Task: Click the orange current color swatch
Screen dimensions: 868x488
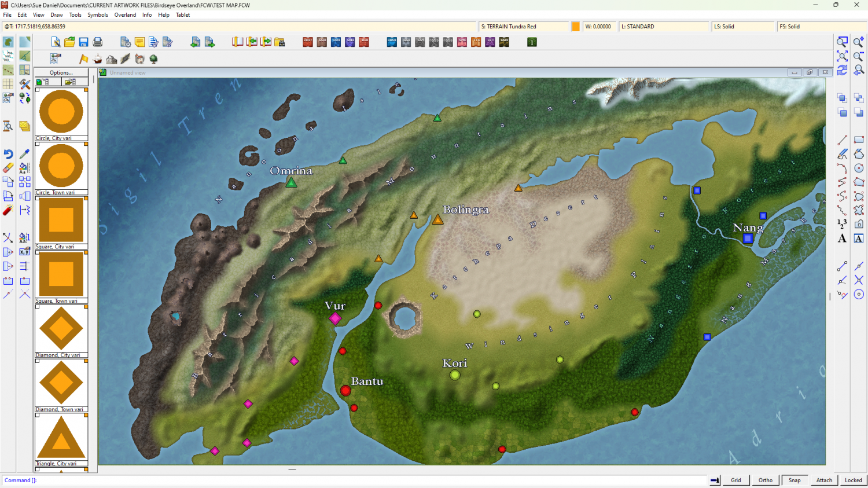Action: 576,27
